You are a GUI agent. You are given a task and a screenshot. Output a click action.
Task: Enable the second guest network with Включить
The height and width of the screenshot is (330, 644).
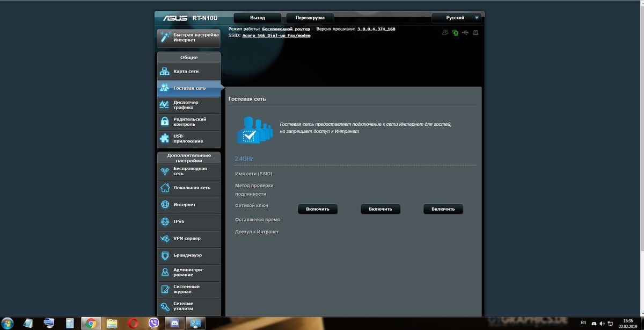pyautogui.click(x=380, y=209)
